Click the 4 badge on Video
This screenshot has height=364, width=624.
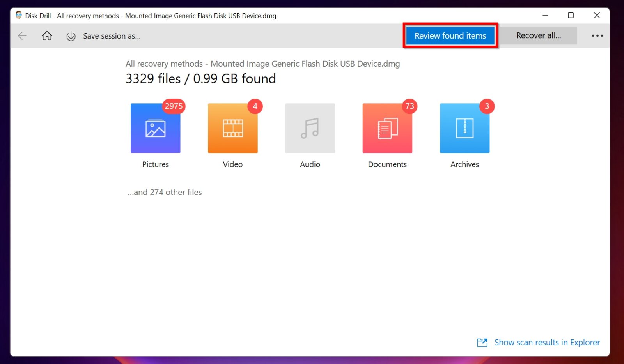coord(255,106)
